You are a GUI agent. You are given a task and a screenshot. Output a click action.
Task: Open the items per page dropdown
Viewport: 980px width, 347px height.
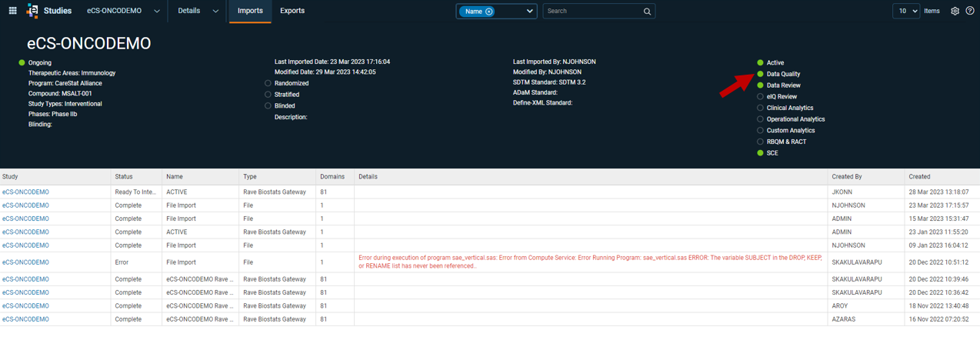click(x=906, y=11)
